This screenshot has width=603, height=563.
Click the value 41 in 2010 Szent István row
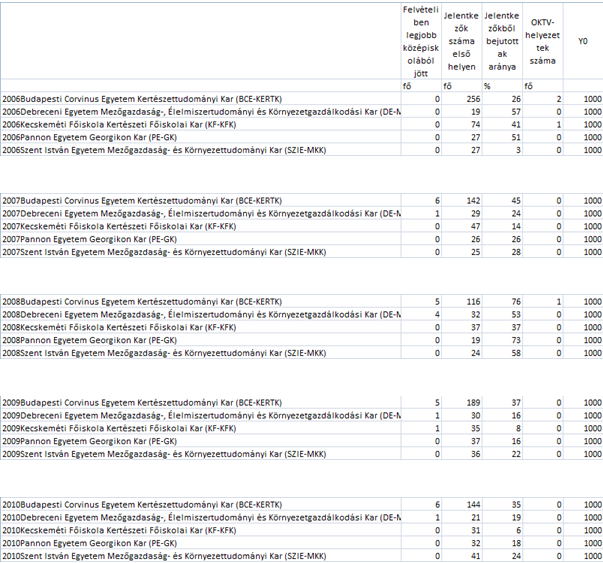coord(461,555)
